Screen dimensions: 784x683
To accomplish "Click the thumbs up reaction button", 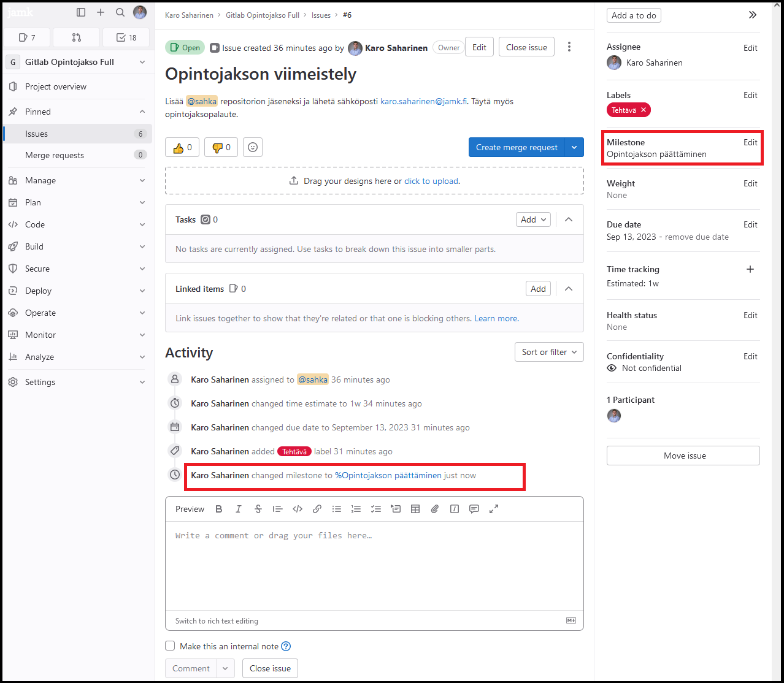I will pyautogui.click(x=182, y=147).
